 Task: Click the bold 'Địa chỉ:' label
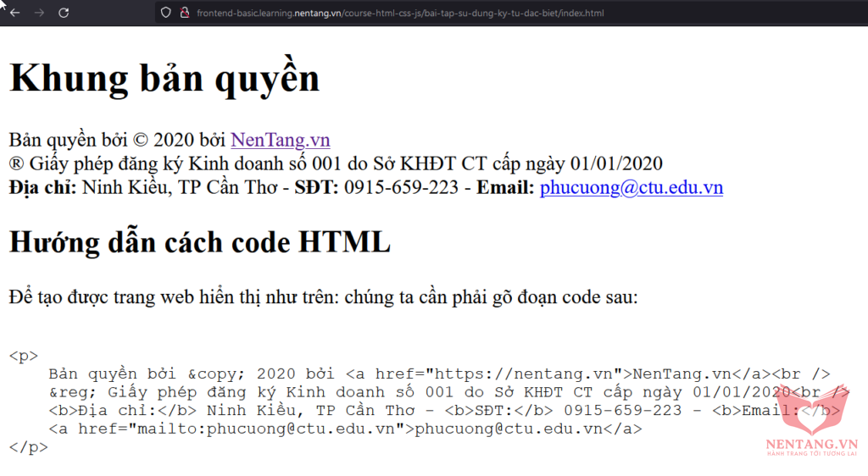click(42, 187)
